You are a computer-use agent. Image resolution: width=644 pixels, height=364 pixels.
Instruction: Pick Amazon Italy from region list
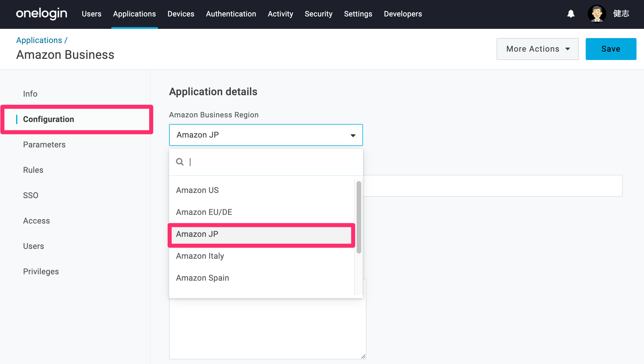pos(262,256)
